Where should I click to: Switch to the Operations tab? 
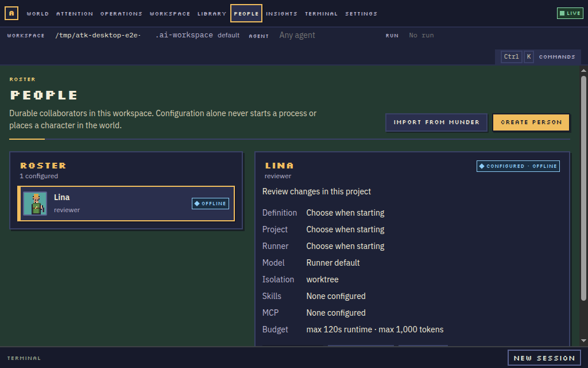(122, 14)
